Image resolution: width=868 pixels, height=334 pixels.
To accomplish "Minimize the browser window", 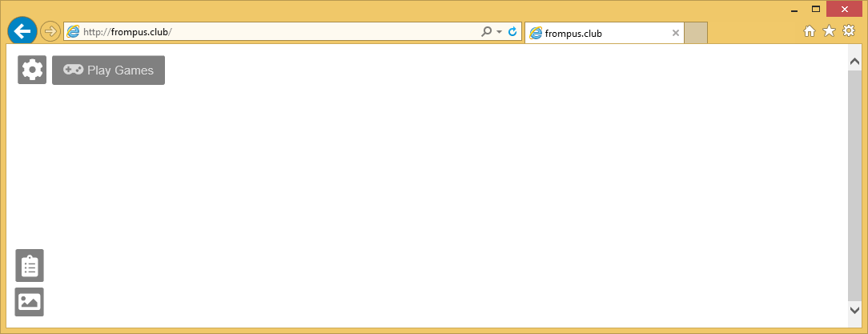I will 794,10.
